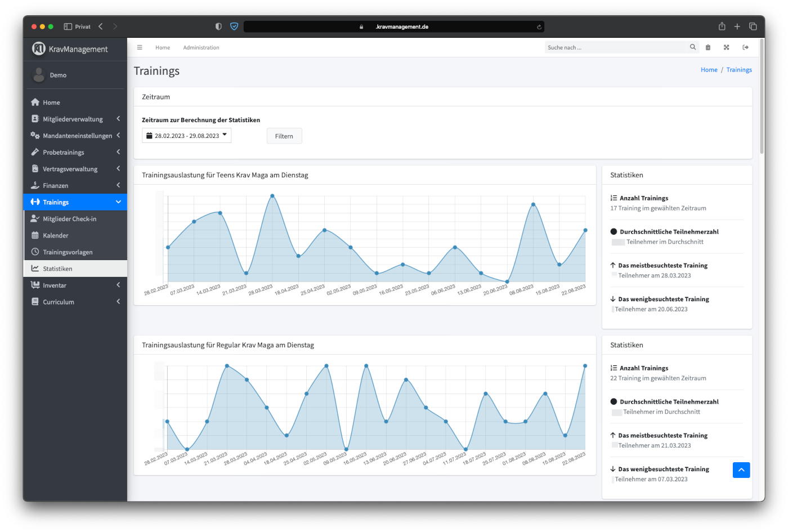Click 'Trainingsauslastung für Regular Krav Maga am Dienstag' heading
This screenshot has height=532, width=788.
point(228,345)
